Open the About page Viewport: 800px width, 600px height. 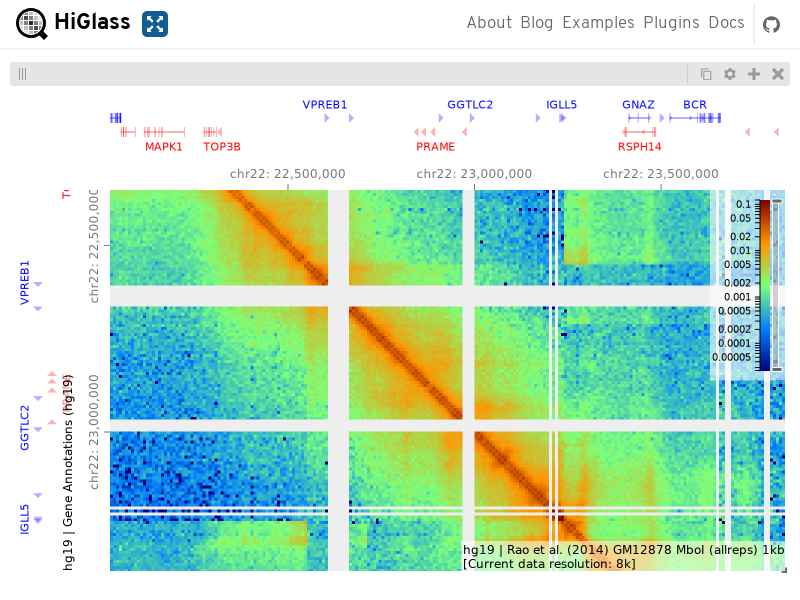pyautogui.click(x=489, y=22)
